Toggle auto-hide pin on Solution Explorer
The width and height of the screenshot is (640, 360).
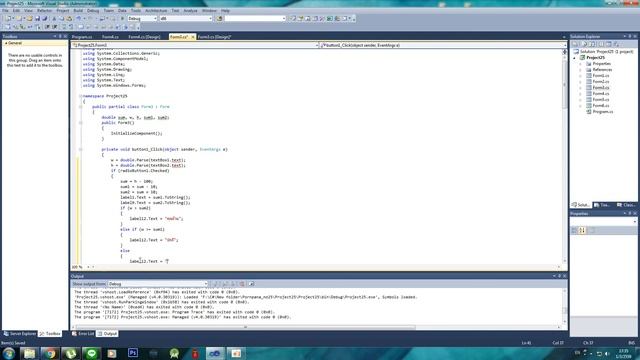click(630, 36)
